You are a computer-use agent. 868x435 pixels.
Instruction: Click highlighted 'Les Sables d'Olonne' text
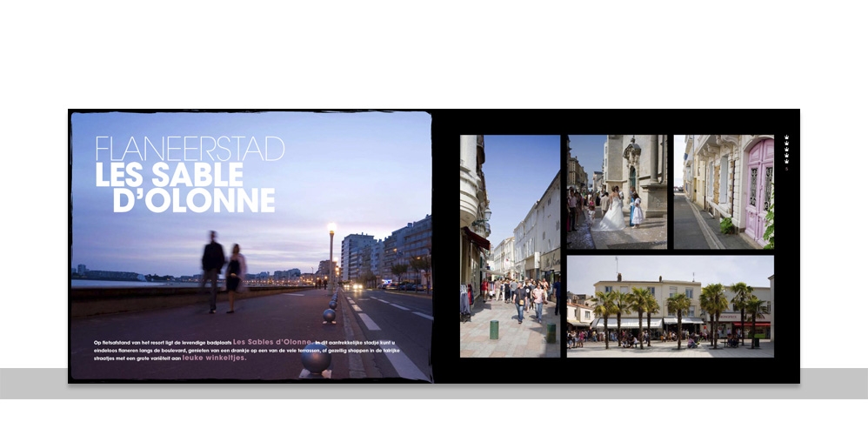coord(272,342)
